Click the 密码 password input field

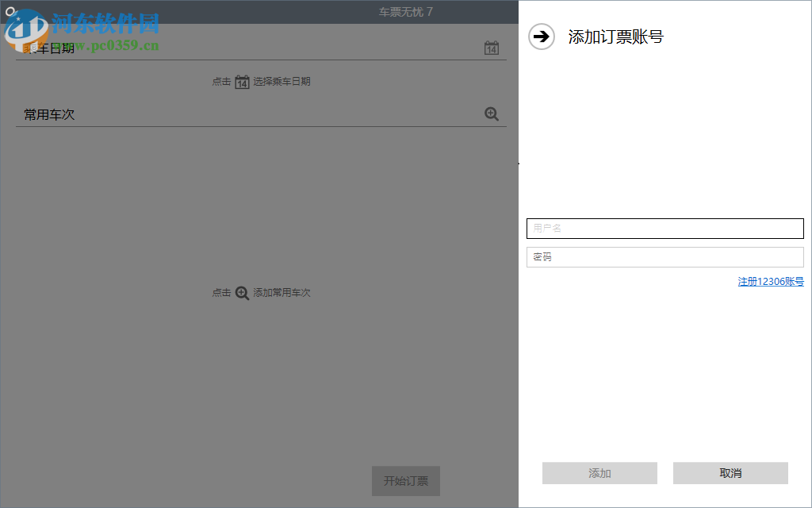665,256
